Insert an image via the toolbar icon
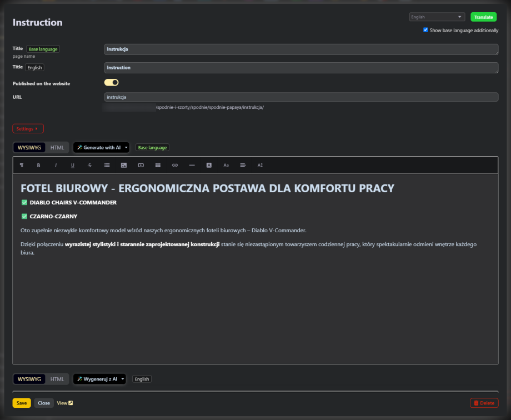Viewport: 511px width, 420px height. (x=124, y=166)
